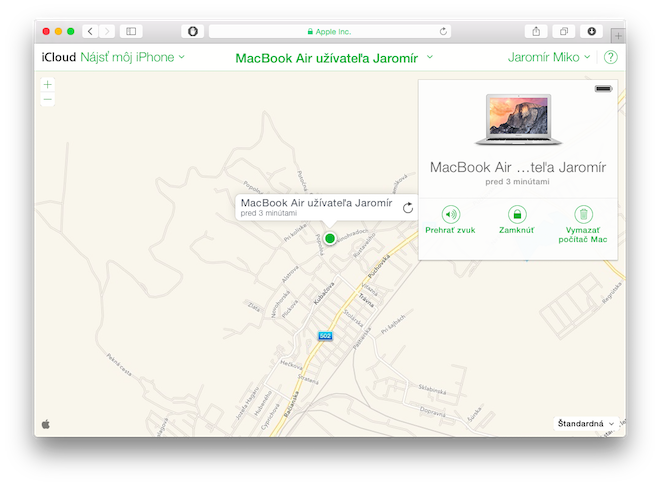Click the Safari forward arrow
Viewport: 660px width, 486px height.
pos(106,31)
